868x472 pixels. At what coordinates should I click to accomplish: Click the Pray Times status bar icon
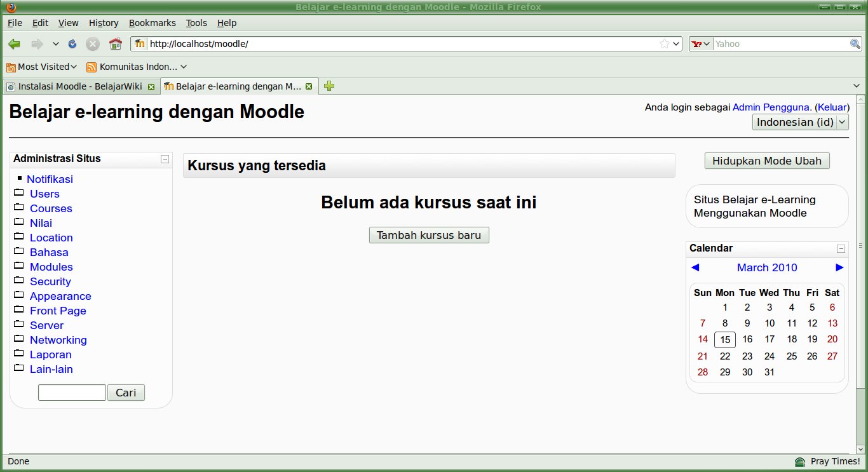[800, 461]
